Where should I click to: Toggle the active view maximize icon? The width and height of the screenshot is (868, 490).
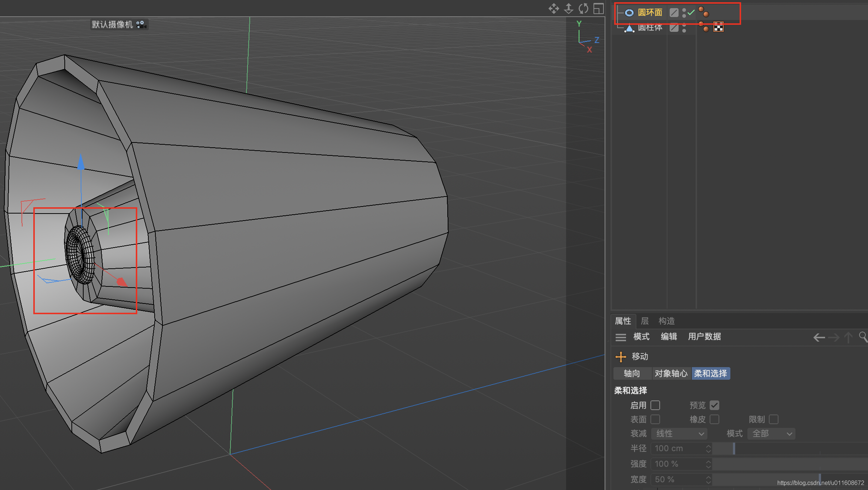[598, 8]
